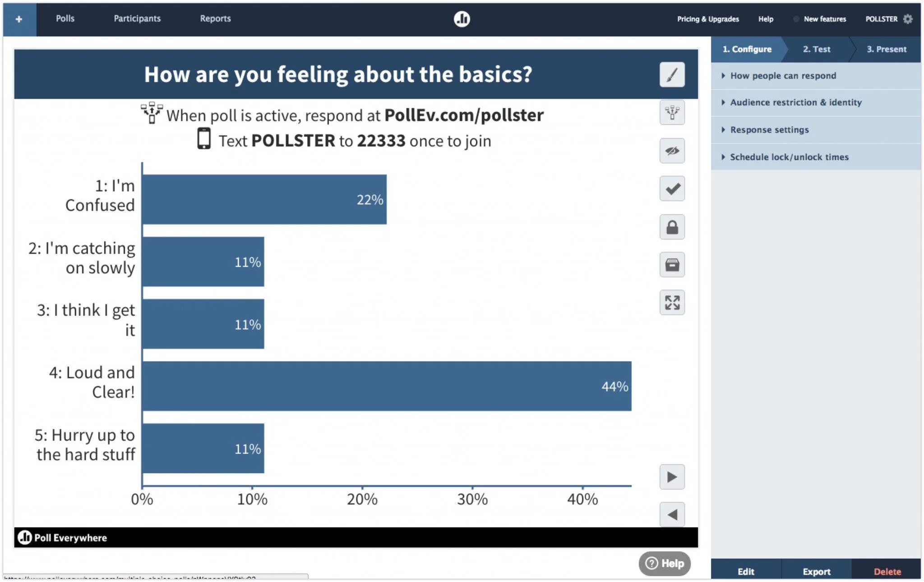Image resolution: width=924 pixels, height=582 pixels.
Task: Toggle the hide results eye icon
Action: coord(671,149)
